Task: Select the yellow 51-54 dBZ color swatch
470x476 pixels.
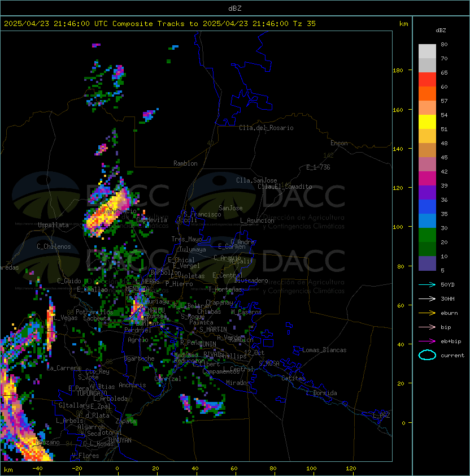Action: (x=427, y=122)
